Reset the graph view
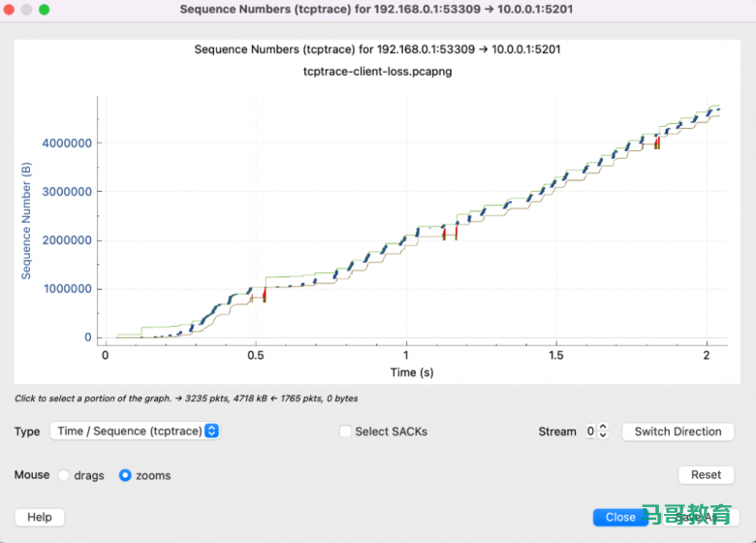The image size is (756, 543). [706, 475]
